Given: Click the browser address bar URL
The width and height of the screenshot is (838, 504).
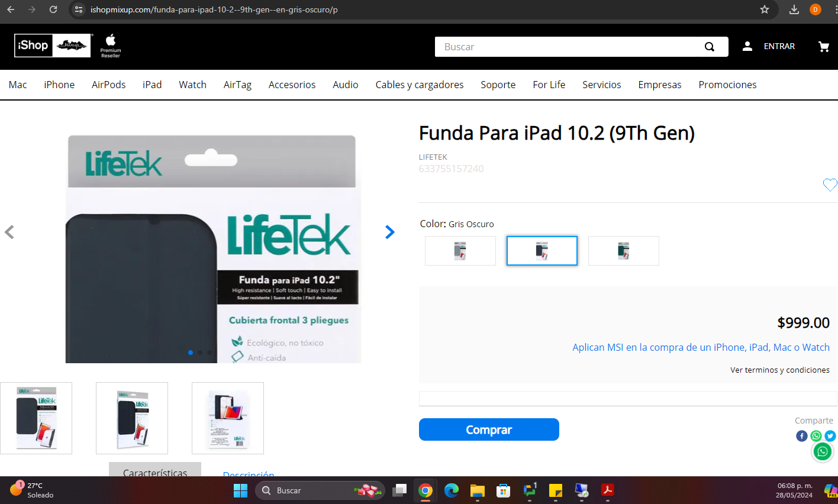Looking at the screenshot, I should coord(214,9).
